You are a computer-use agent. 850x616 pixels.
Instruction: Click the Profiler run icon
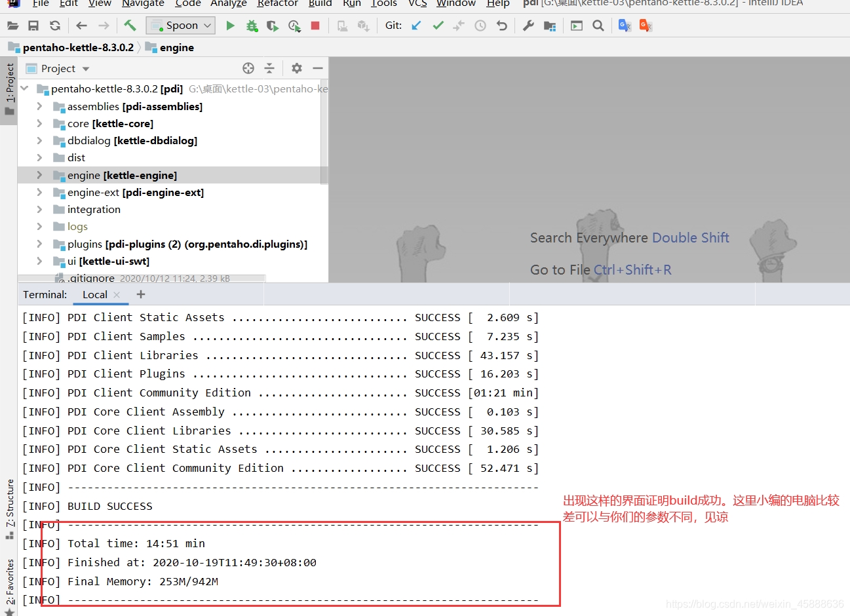tap(294, 26)
